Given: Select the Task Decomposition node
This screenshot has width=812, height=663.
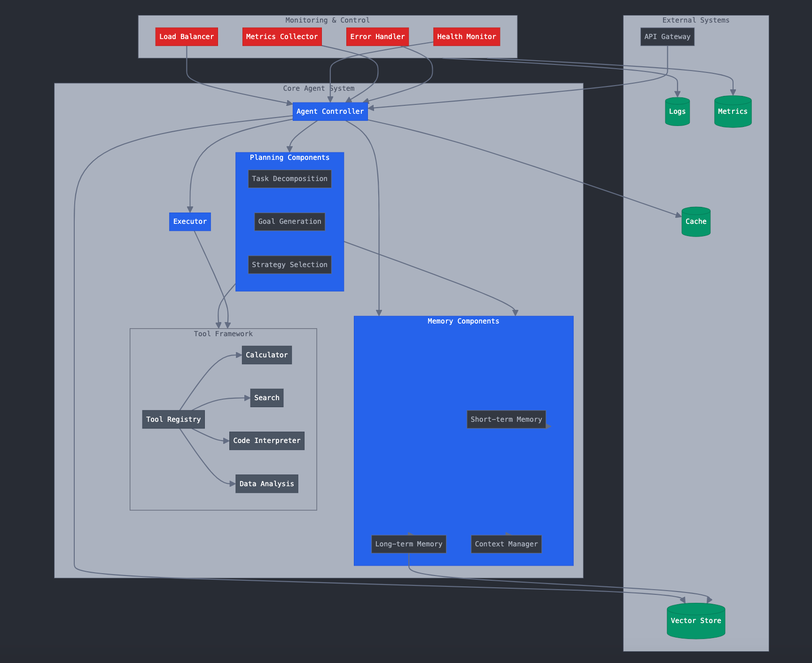Looking at the screenshot, I should pos(289,179).
